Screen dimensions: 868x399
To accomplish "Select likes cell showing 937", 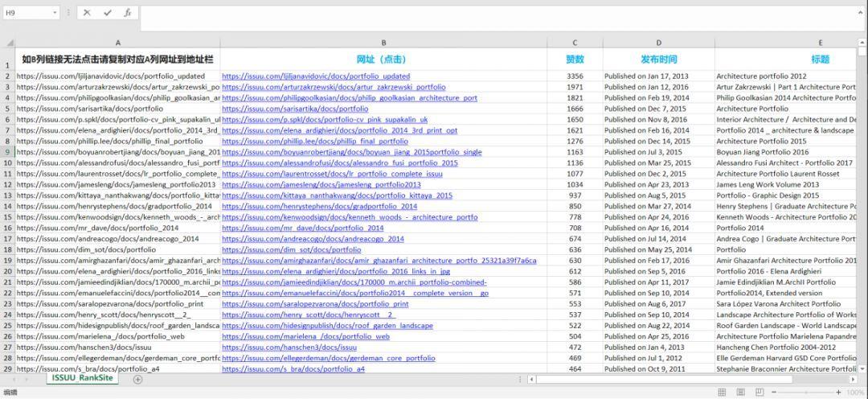I will [x=575, y=195].
